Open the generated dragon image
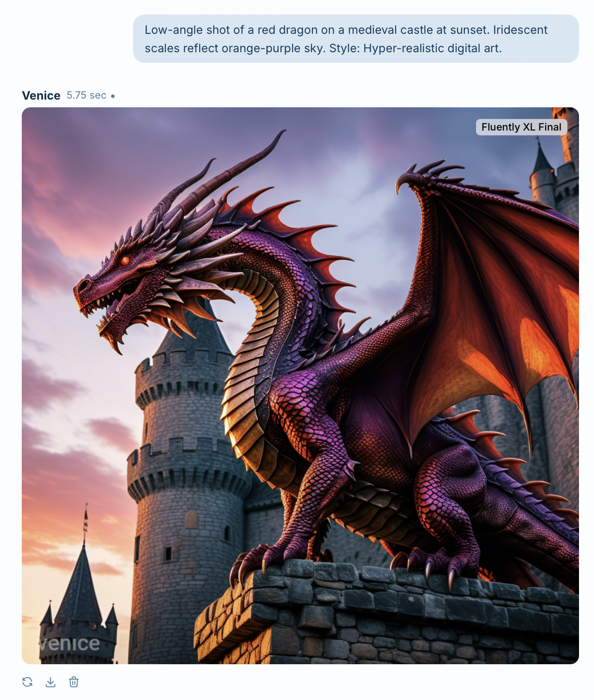 pyautogui.click(x=300, y=385)
